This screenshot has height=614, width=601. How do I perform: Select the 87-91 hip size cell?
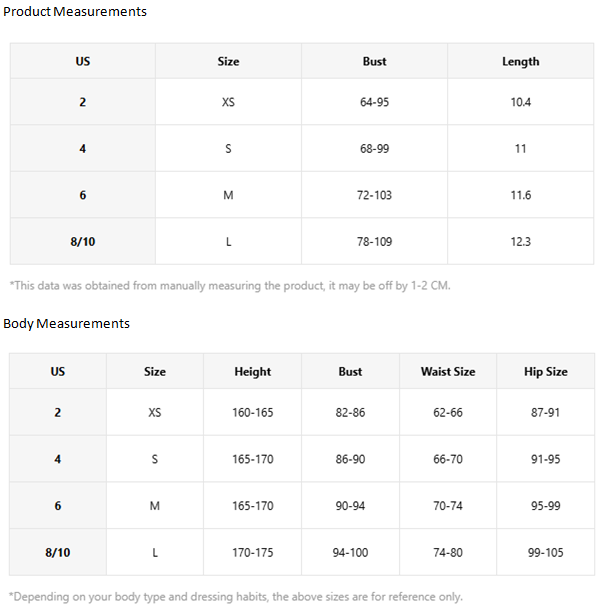click(x=545, y=412)
